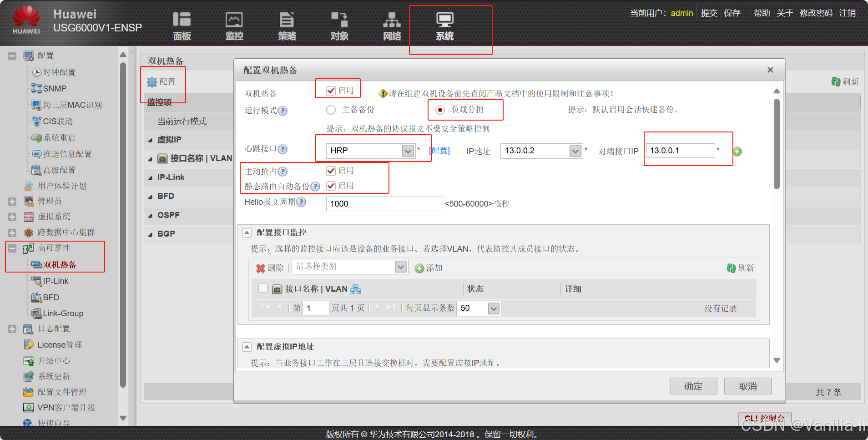Toggle 主动抢占 启用 checkbox
The image size is (868, 440).
[331, 171]
